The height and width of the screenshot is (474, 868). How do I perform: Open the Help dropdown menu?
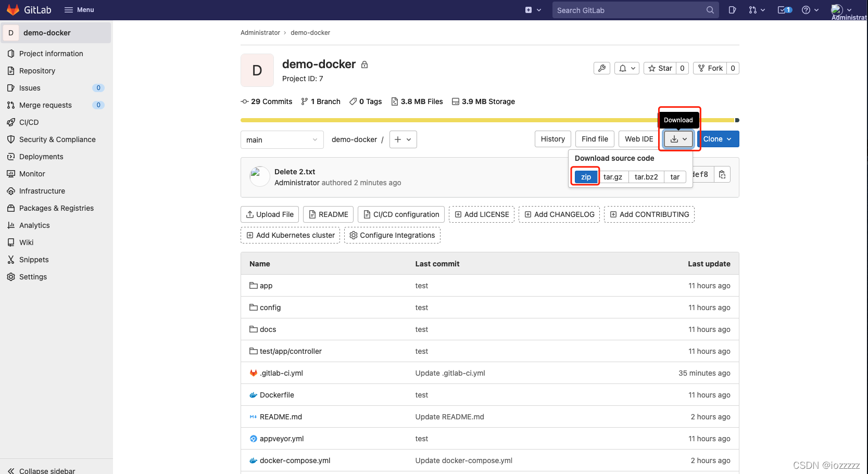pyautogui.click(x=810, y=10)
